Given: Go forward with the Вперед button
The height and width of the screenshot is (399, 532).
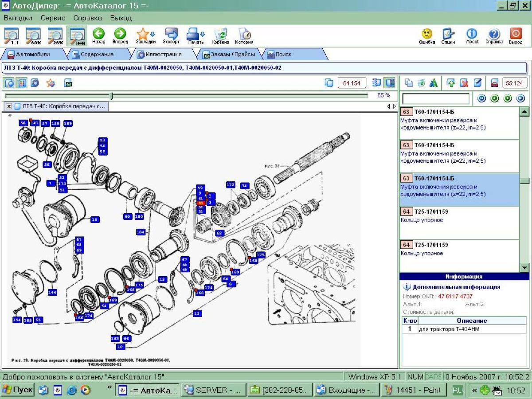Looking at the screenshot, I should click(x=120, y=36).
